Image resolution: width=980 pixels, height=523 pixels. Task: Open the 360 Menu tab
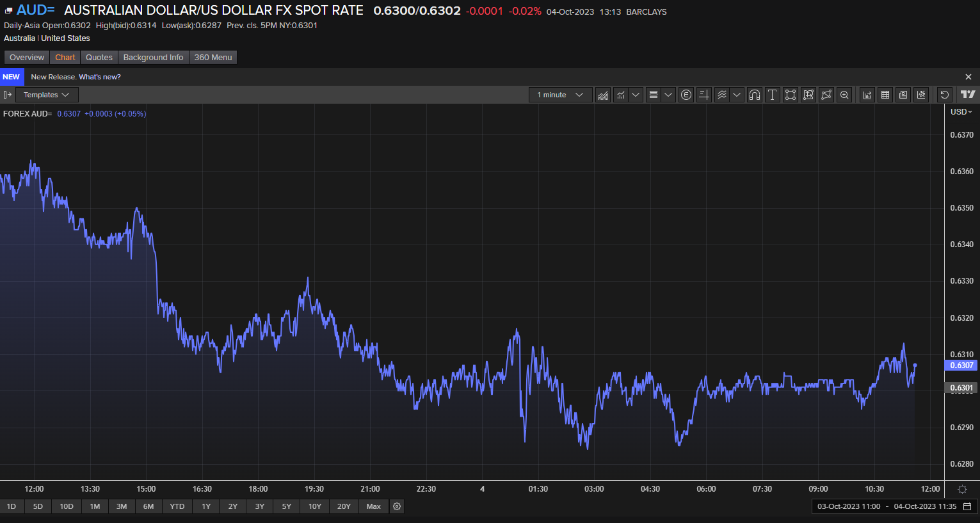coord(213,58)
